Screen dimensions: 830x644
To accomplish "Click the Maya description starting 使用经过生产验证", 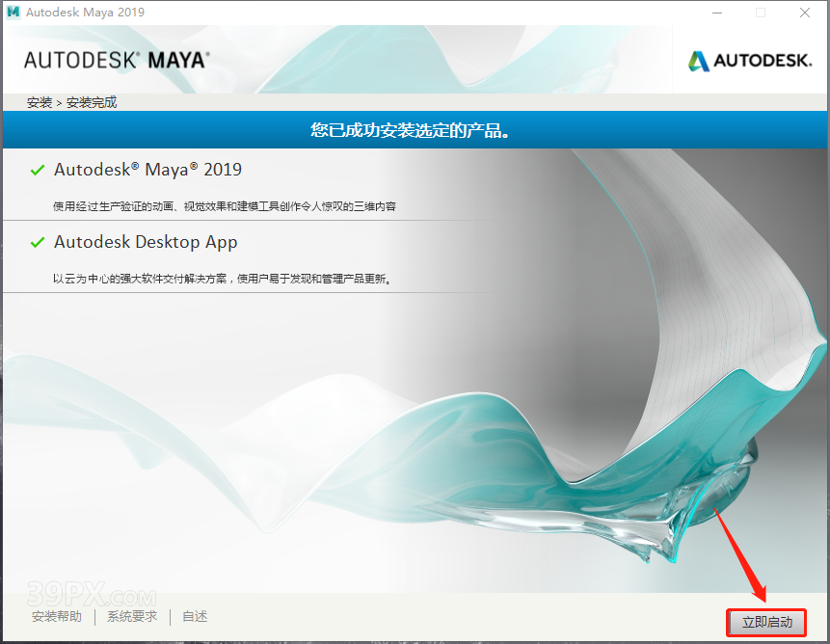I will coord(225,206).
